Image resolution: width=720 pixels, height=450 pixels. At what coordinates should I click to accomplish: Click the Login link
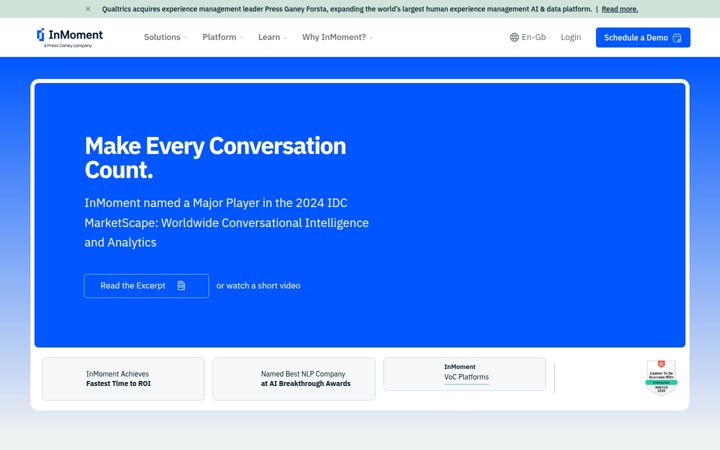point(571,37)
